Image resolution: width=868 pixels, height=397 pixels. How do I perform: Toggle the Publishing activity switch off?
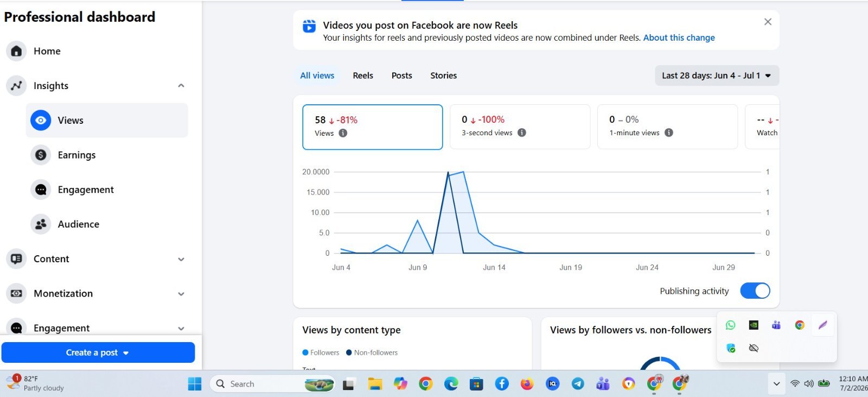point(755,291)
